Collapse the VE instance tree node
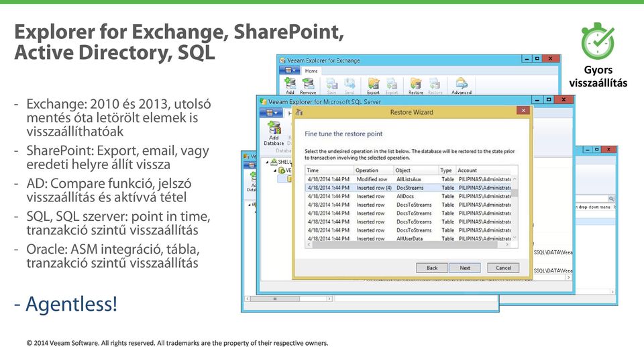 pyautogui.click(x=276, y=170)
